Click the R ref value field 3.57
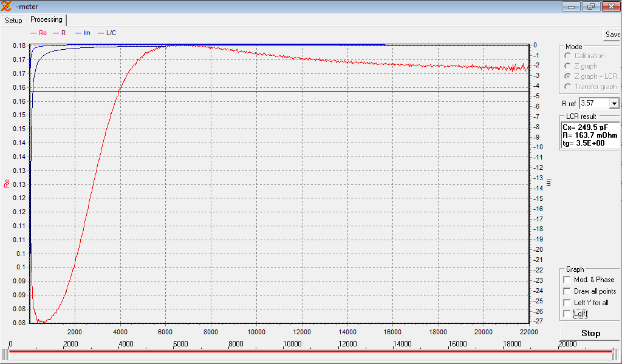The width and height of the screenshot is (622, 364). pos(594,103)
